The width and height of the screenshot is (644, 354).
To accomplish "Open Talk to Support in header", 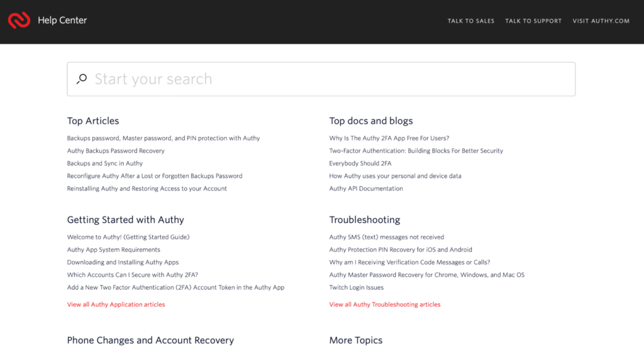I will pyautogui.click(x=533, y=21).
